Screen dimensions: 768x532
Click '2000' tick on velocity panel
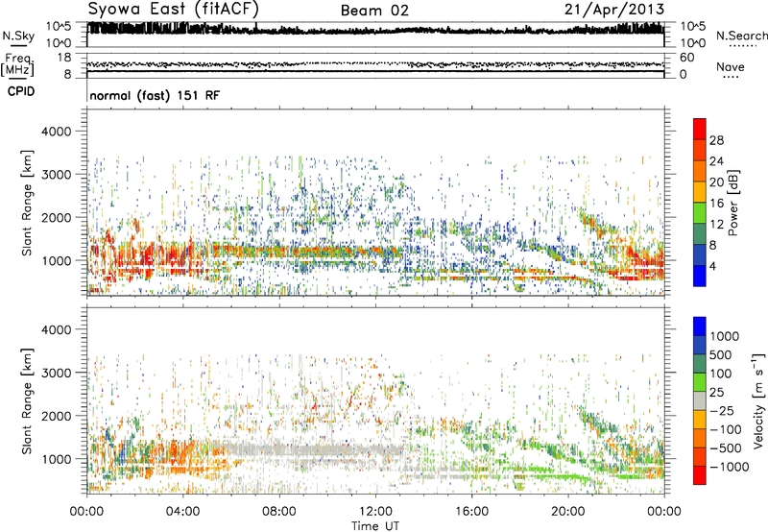point(56,416)
